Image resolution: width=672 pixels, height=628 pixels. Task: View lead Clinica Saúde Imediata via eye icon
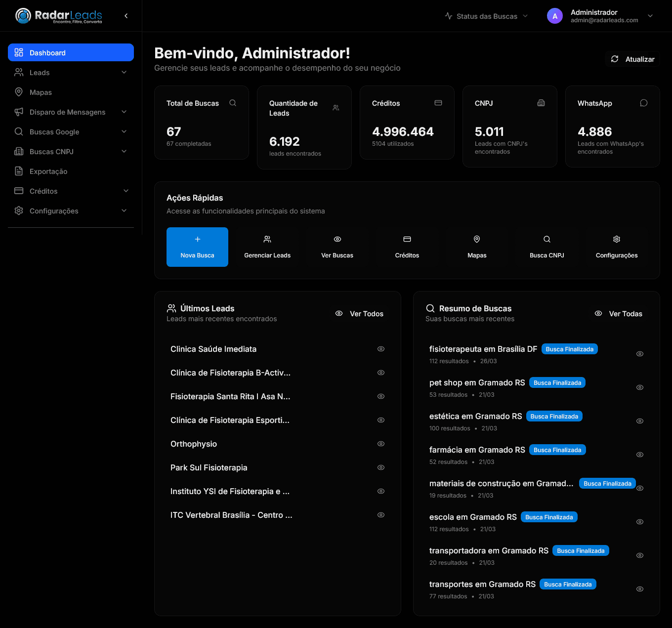pos(381,349)
